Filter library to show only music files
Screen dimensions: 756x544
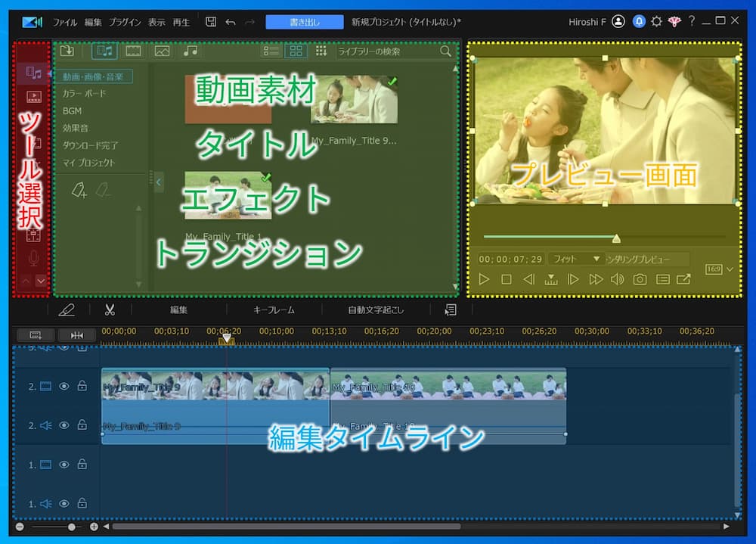190,51
